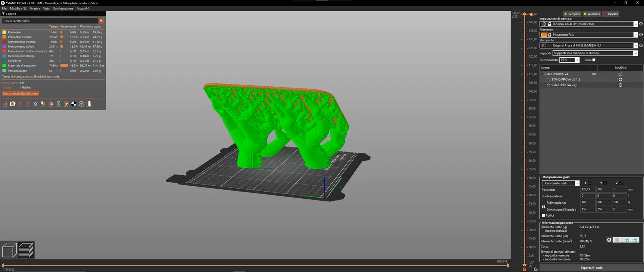Click horizontal slider right handle
This screenshot has width=644, height=272.
coord(508,265)
